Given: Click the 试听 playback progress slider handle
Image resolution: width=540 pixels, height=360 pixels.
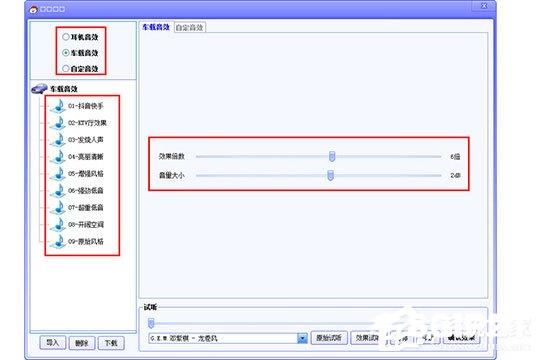Looking at the screenshot, I should point(151,323).
